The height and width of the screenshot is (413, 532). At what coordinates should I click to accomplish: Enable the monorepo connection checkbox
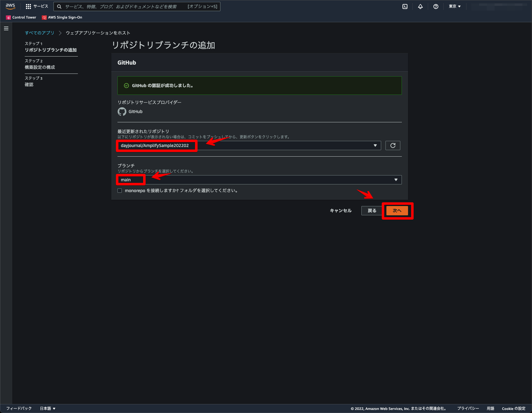click(120, 191)
